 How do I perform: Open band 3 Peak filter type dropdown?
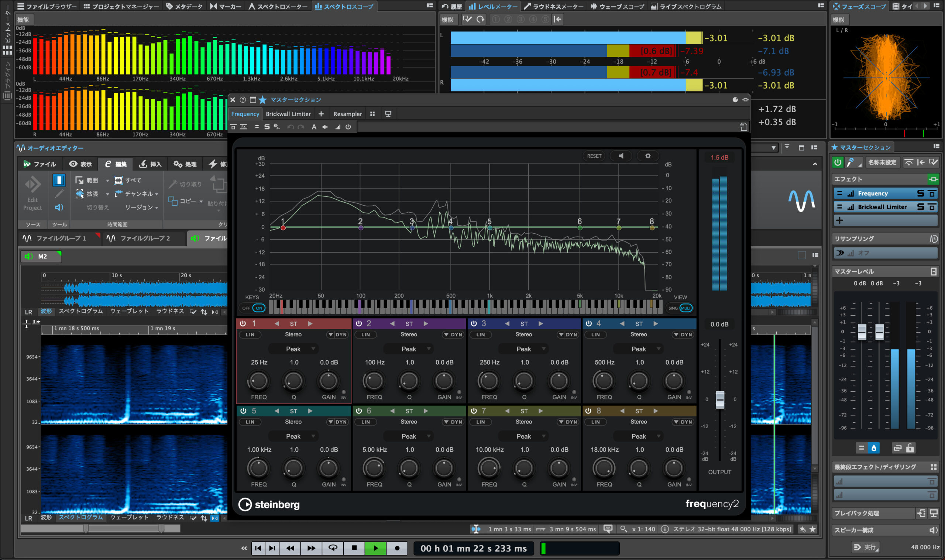tap(523, 349)
